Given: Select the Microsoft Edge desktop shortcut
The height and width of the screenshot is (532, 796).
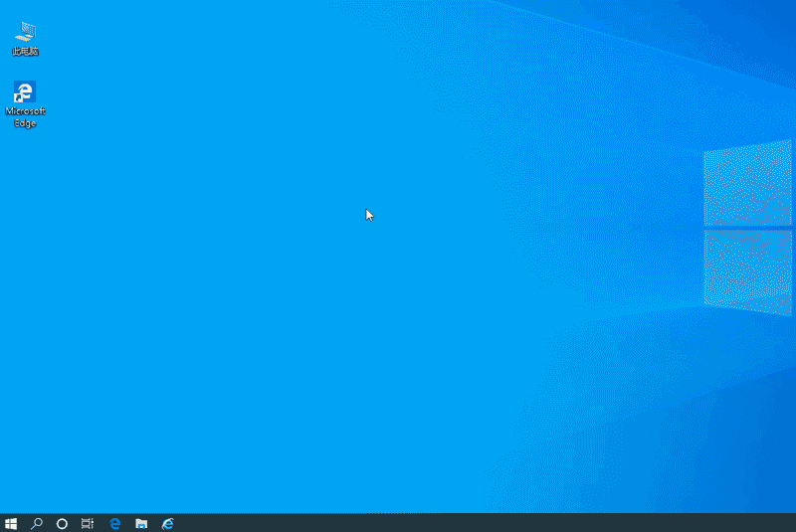Looking at the screenshot, I should (x=25, y=103).
